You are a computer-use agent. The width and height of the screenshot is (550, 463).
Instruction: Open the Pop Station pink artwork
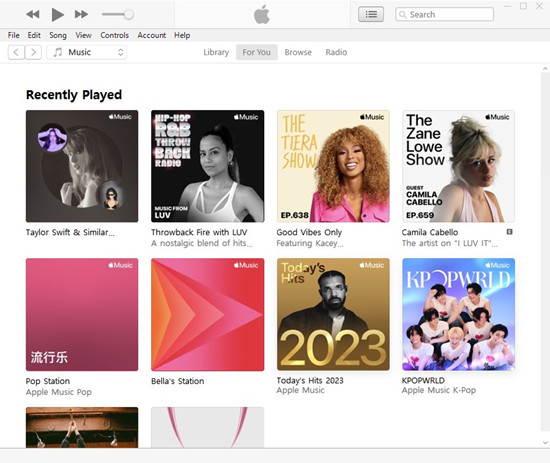pos(82,315)
